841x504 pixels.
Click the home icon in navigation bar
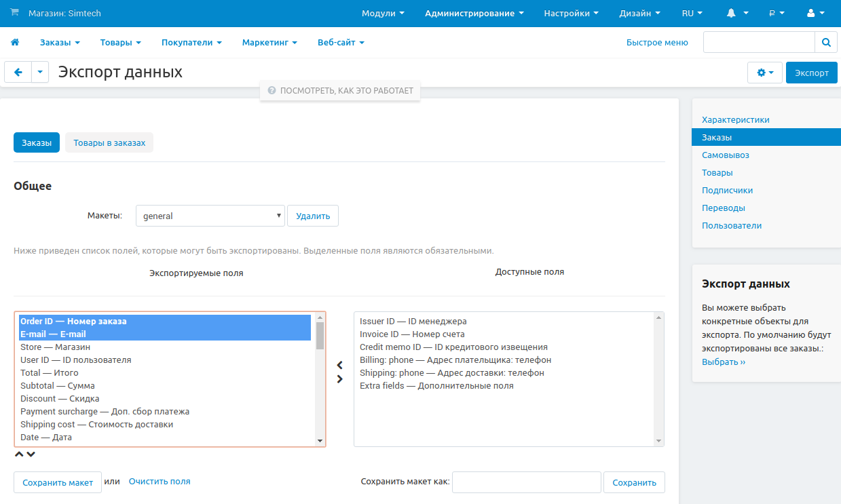tap(15, 42)
